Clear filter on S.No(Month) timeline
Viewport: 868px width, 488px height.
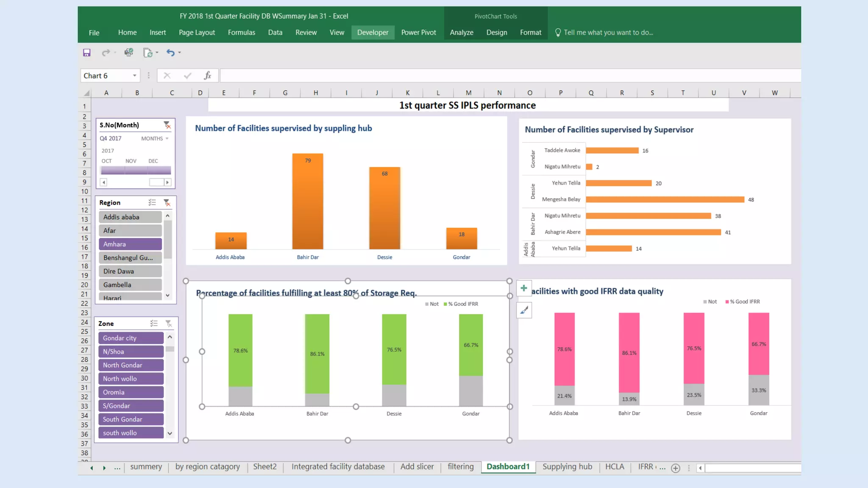pyautogui.click(x=167, y=125)
